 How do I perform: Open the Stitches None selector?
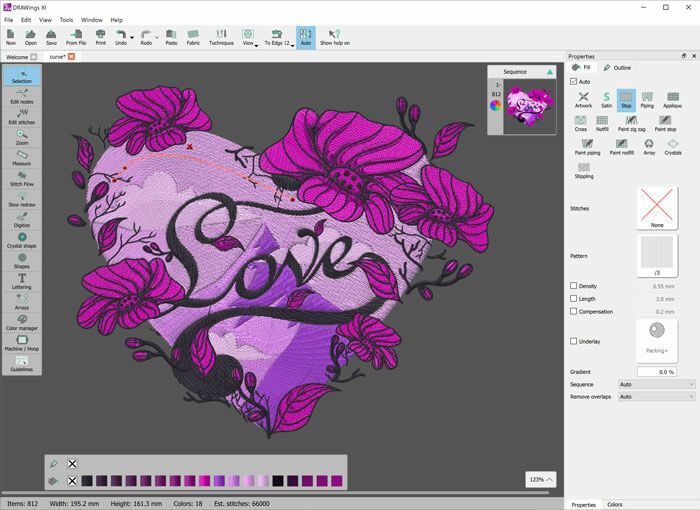657,208
